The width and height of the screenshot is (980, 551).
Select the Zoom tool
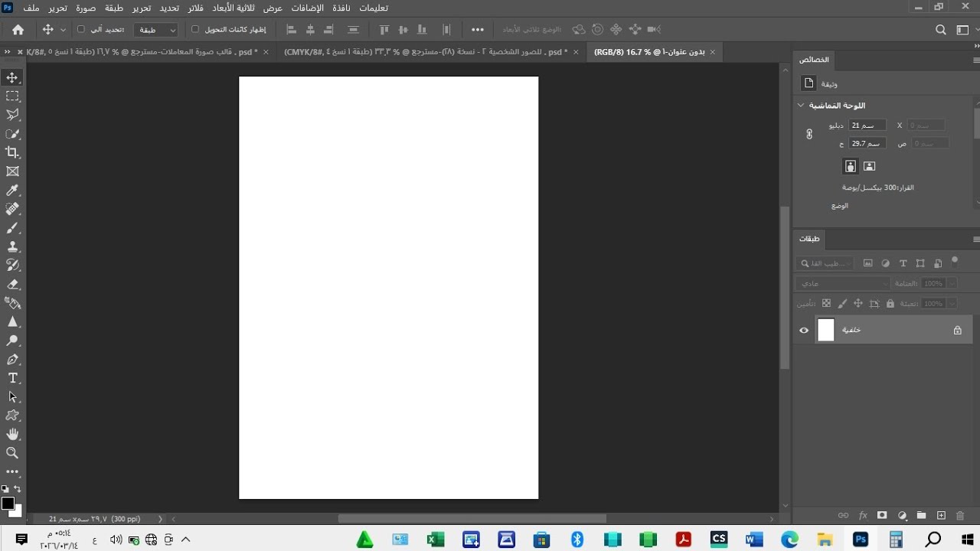pos(12,453)
